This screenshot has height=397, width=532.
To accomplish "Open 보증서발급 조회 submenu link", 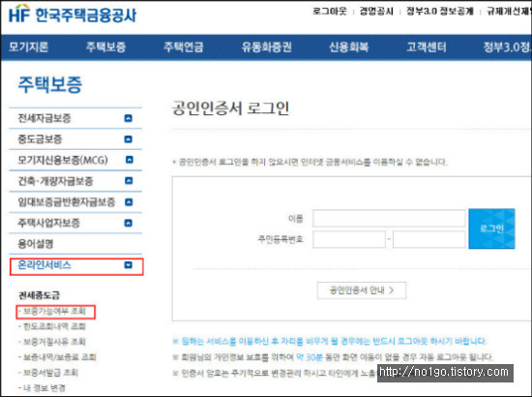I will click(x=50, y=373).
